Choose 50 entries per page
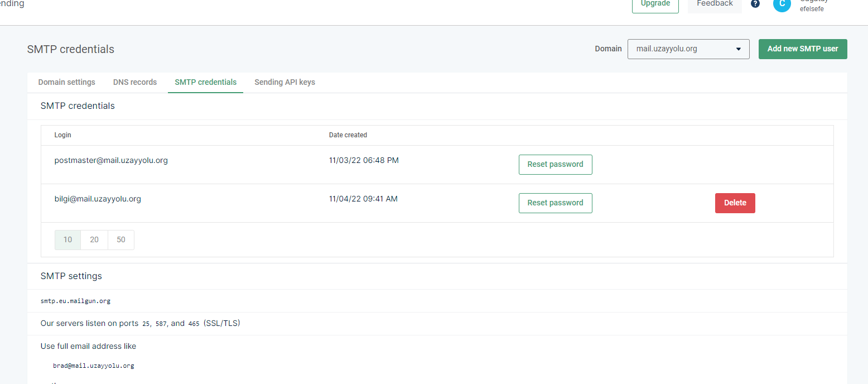This screenshot has width=868, height=384. [x=121, y=240]
